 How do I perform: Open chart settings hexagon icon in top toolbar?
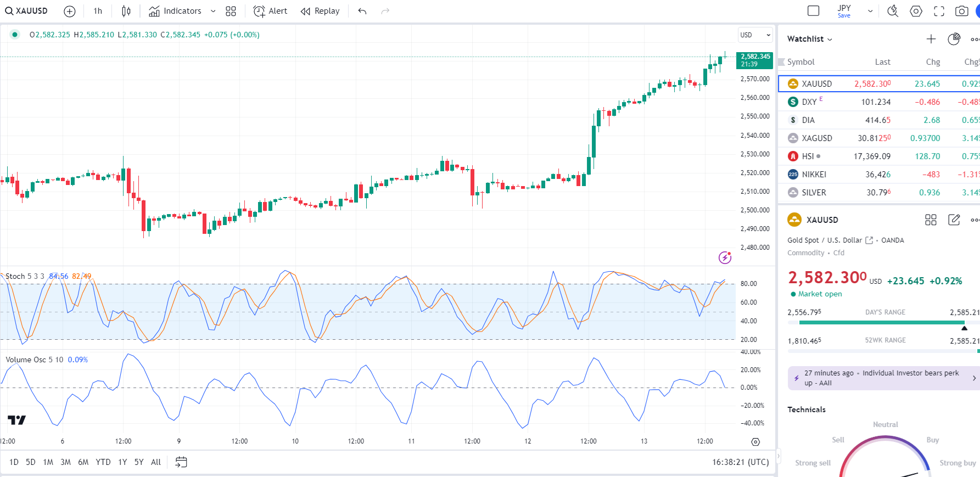916,11
